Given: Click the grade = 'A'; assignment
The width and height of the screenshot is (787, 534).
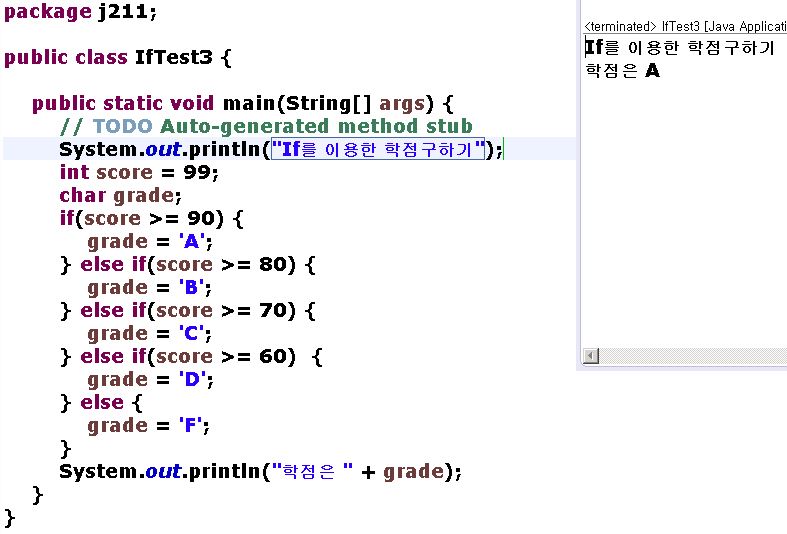Looking at the screenshot, I should click(x=150, y=241).
